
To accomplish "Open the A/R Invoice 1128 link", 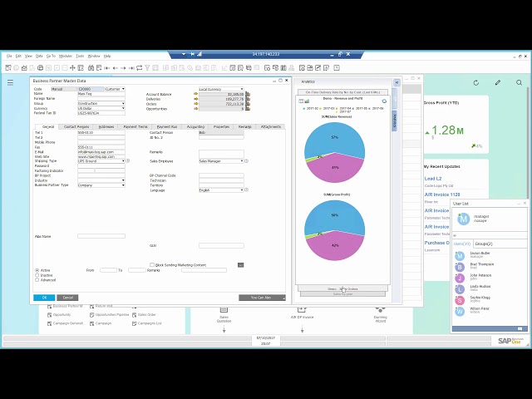I will pos(442,195).
